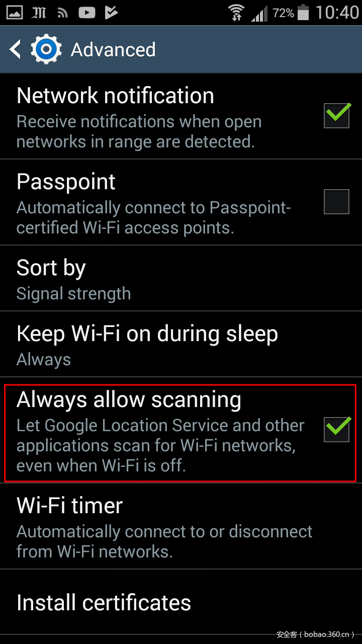
Task: Tap the Advanced title text
Action: [x=113, y=50]
